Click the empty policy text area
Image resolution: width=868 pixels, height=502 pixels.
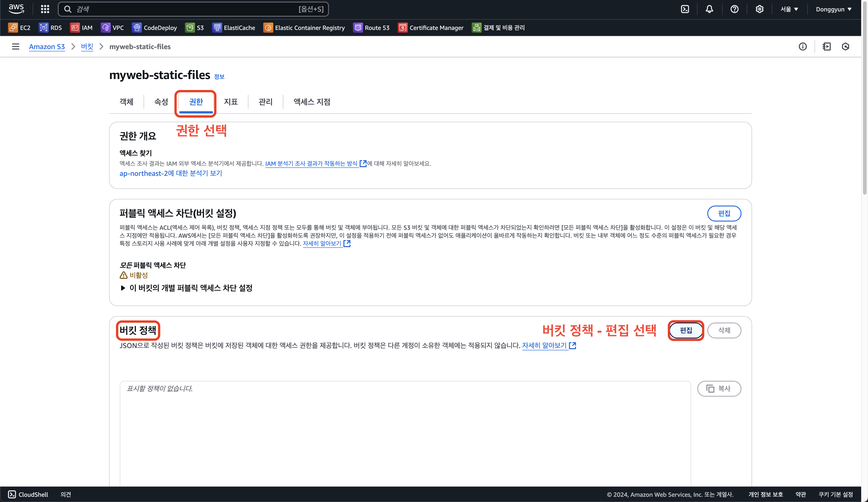coord(405,433)
